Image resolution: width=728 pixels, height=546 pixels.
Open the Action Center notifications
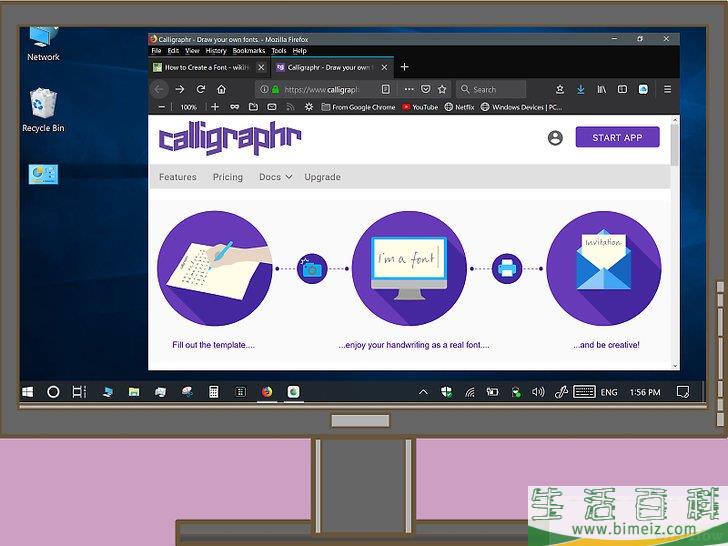click(682, 392)
